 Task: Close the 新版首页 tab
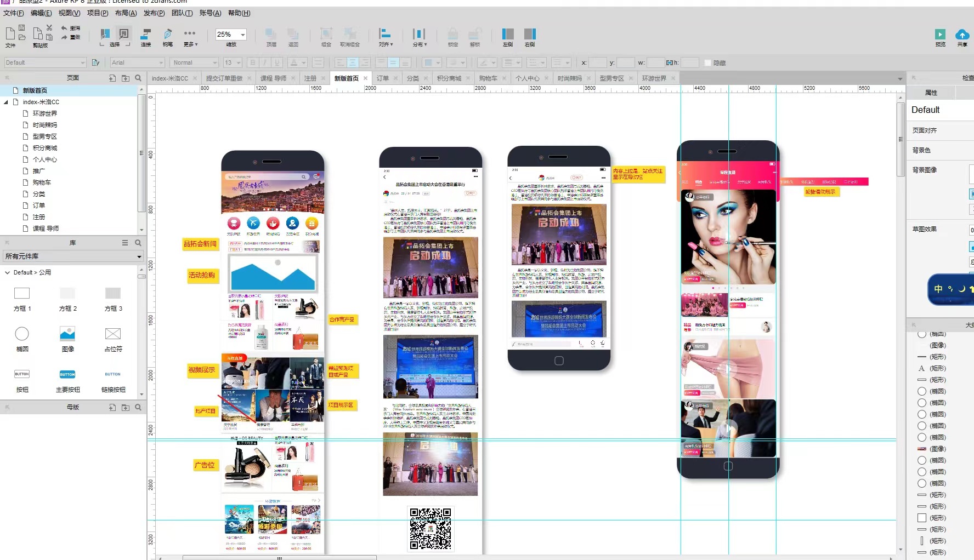365,78
